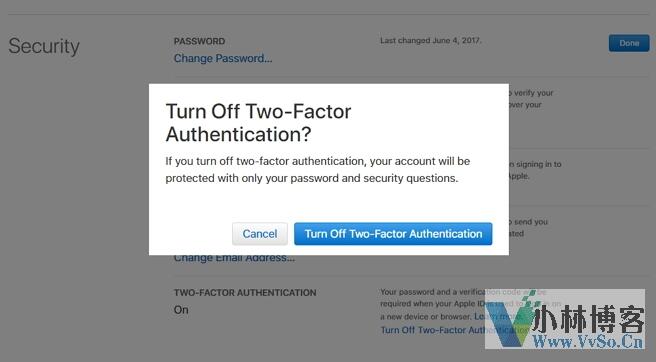Click the signing in to text behind the dialog
The width and height of the screenshot is (656, 362).
pos(535,164)
